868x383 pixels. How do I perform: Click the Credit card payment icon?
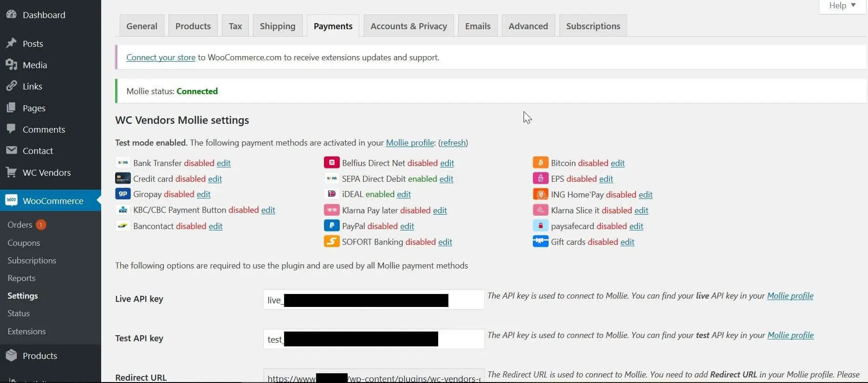click(x=123, y=179)
